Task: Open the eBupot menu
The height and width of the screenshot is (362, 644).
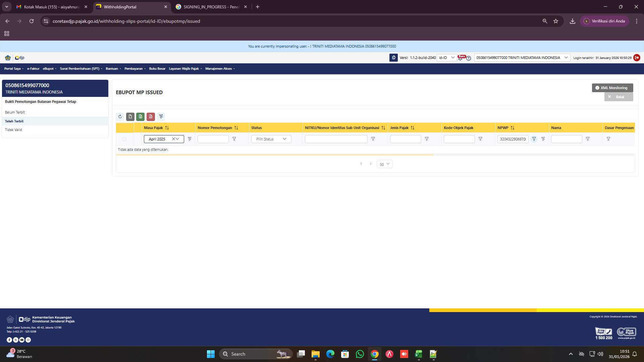Action: pyautogui.click(x=49, y=68)
